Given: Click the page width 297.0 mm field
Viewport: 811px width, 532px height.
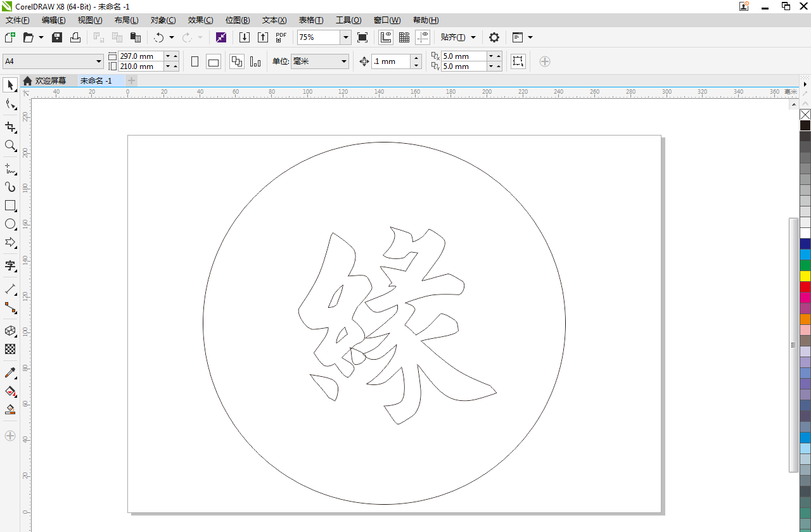Looking at the screenshot, I should [141, 56].
